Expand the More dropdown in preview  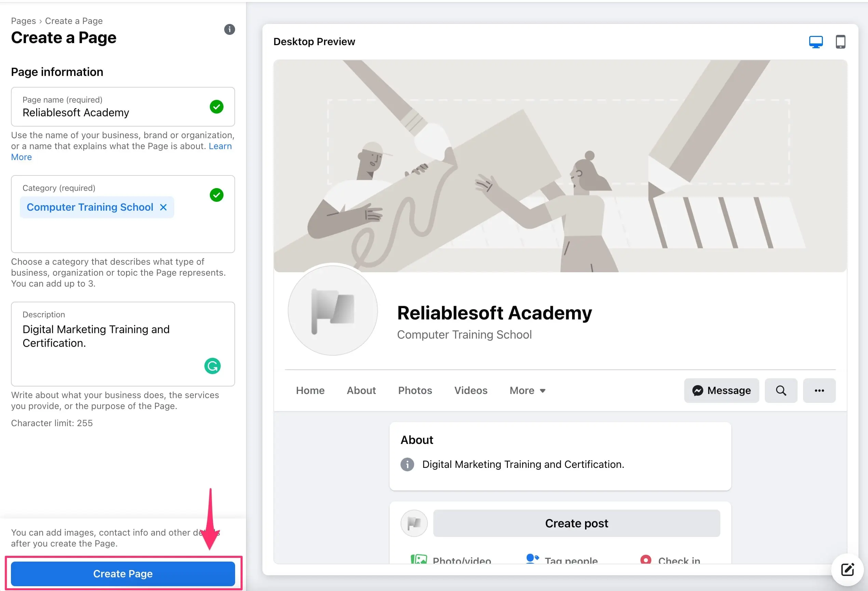click(x=527, y=390)
